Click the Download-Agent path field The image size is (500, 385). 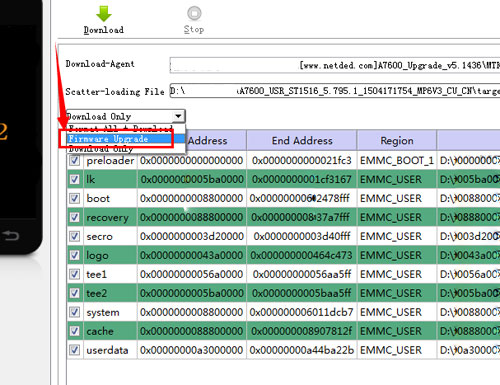tap(335, 65)
